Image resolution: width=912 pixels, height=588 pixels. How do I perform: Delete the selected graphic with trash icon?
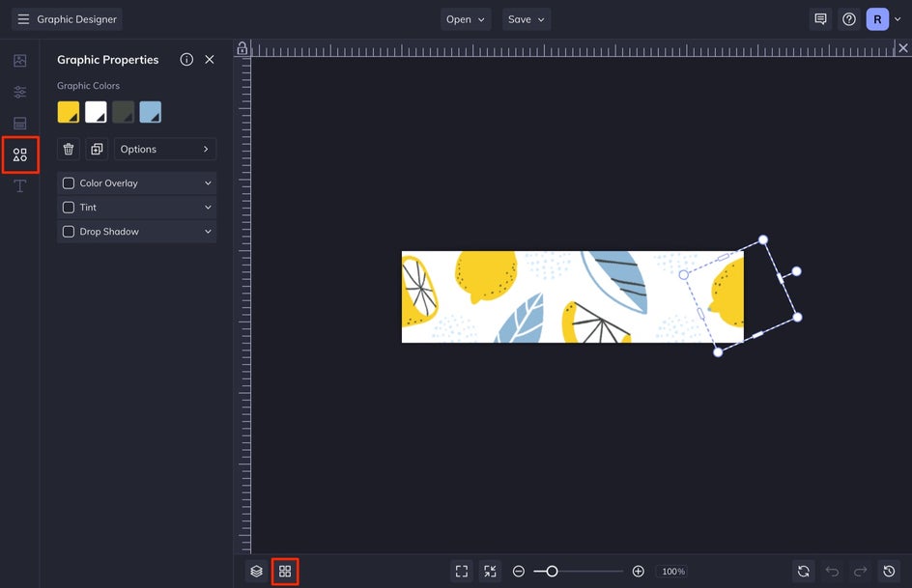coord(69,149)
